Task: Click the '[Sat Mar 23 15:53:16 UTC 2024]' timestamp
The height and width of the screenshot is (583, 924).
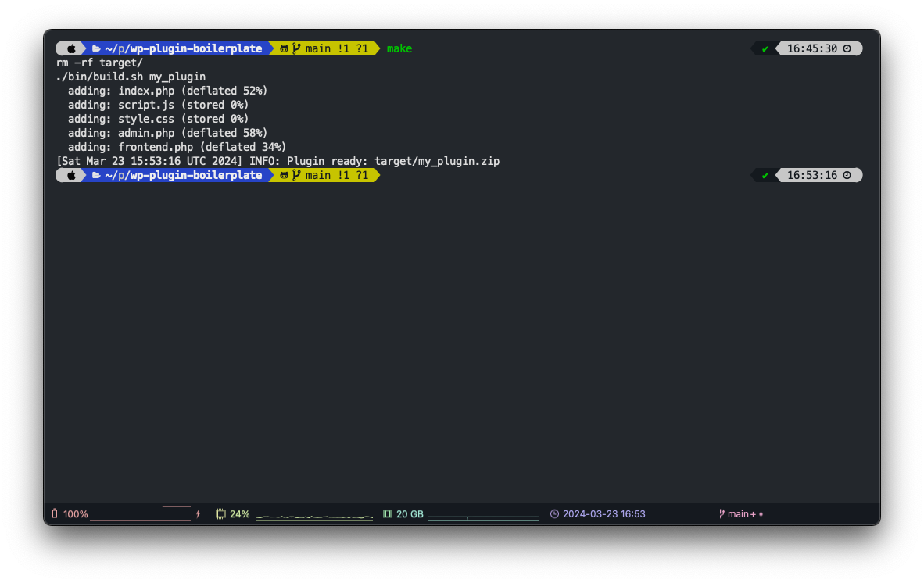Action: pos(149,161)
